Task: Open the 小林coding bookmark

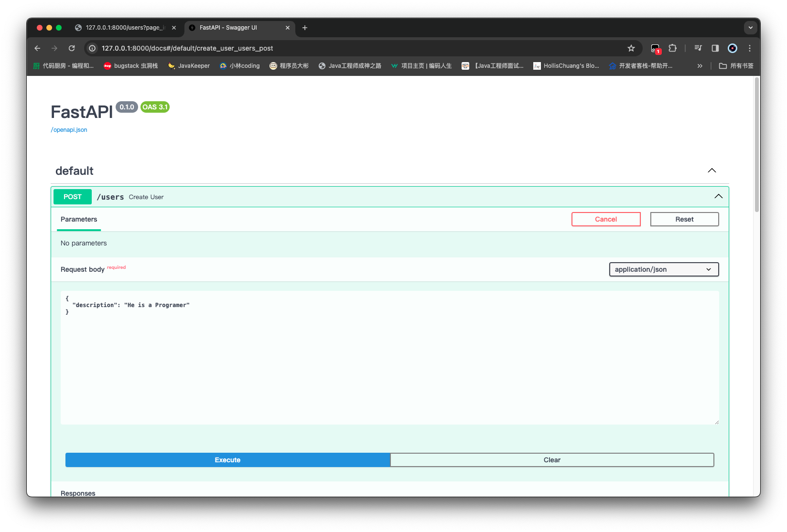Action: point(240,66)
